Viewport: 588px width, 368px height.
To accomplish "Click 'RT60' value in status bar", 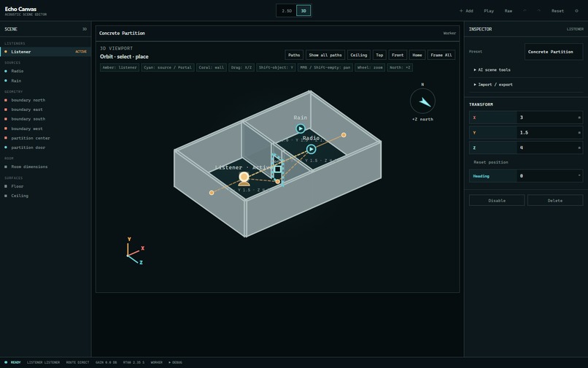I will pos(134,362).
